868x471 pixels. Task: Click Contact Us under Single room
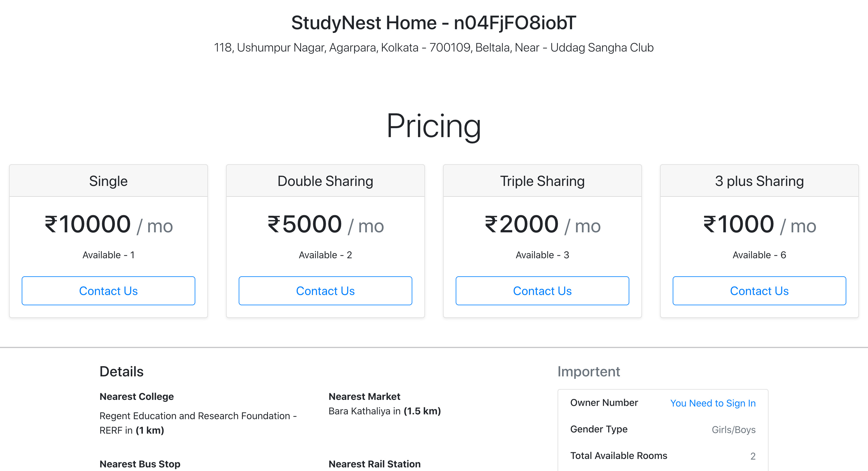(x=108, y=291)
